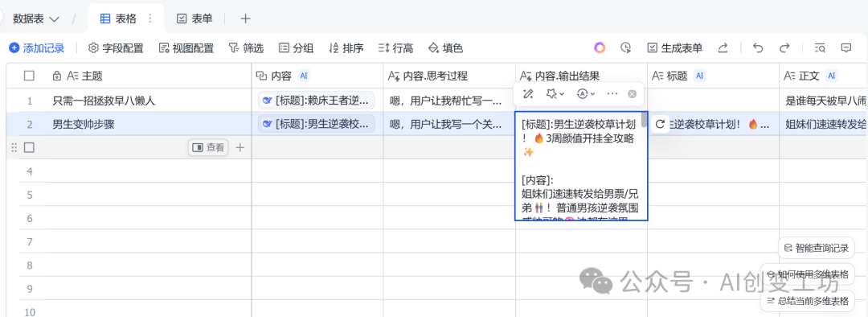868x317 pixels.
Task: Click the 内容.思考过程 column header
Action: [449, 76]
